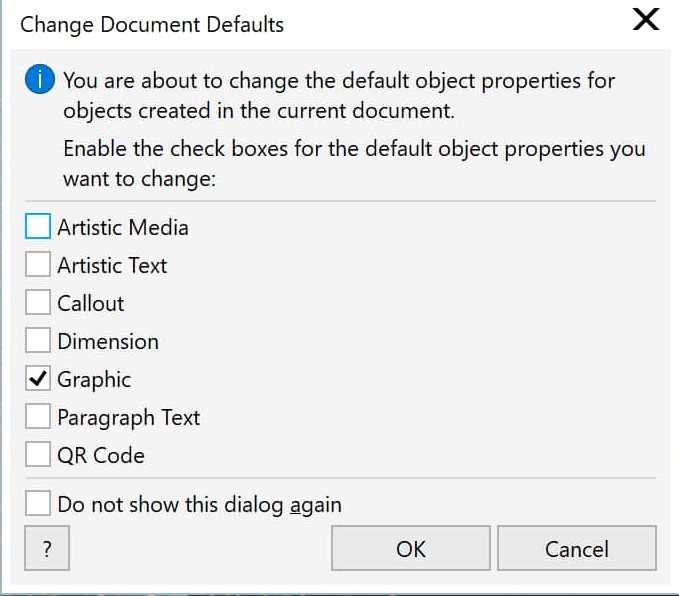Uncheck the Graphic checkbox

pos(38,379)
